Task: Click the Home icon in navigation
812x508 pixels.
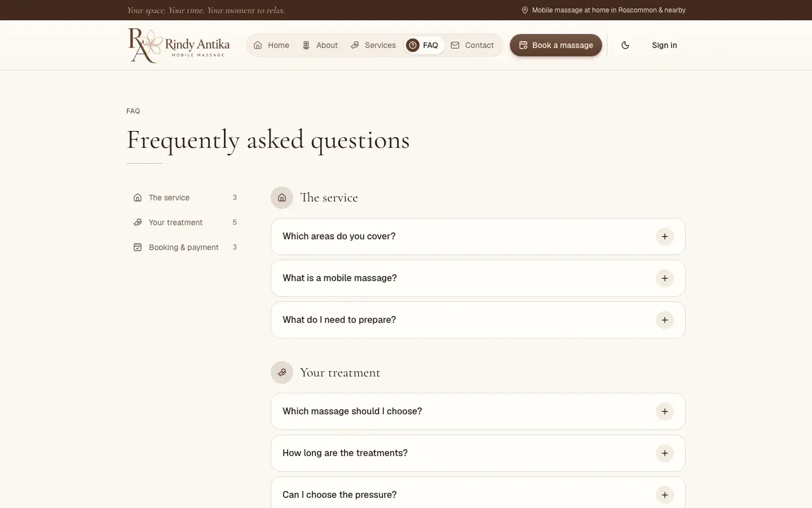Action: point(258,45)
